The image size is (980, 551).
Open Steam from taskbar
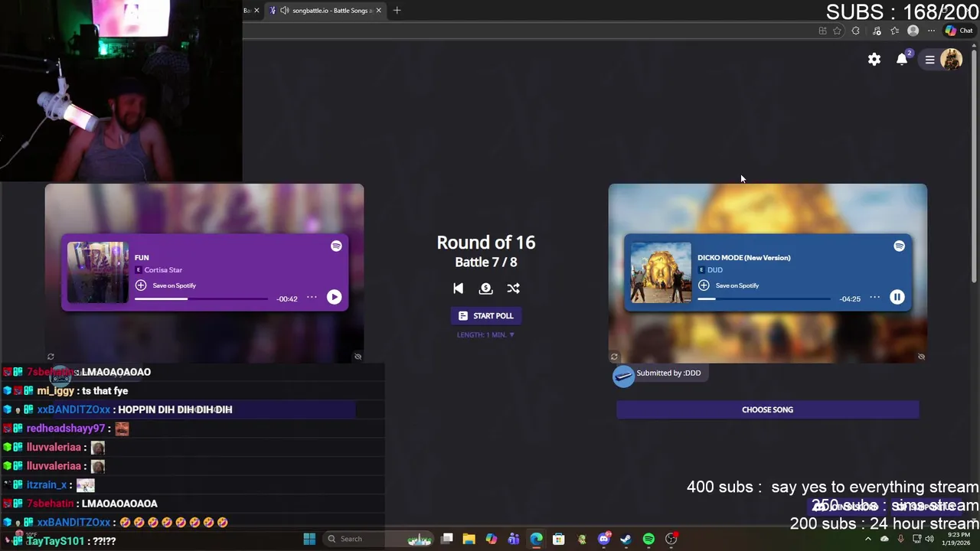tap(626, 539)
